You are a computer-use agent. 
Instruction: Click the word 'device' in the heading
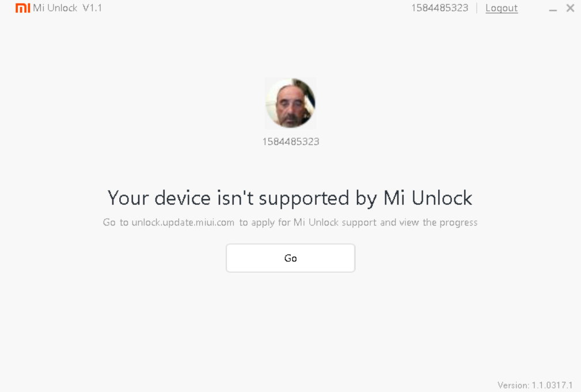[x=183, y=198]
